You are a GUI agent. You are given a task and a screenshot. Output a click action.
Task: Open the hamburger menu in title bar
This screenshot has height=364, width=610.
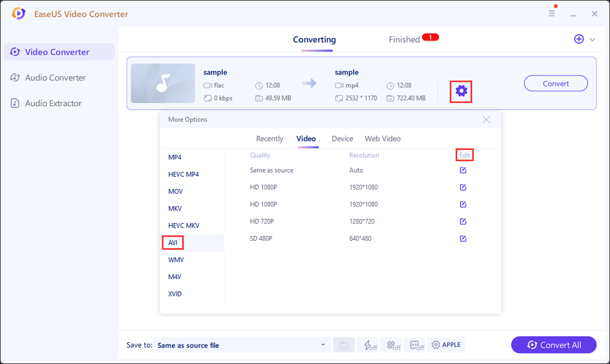pos(551,14)
